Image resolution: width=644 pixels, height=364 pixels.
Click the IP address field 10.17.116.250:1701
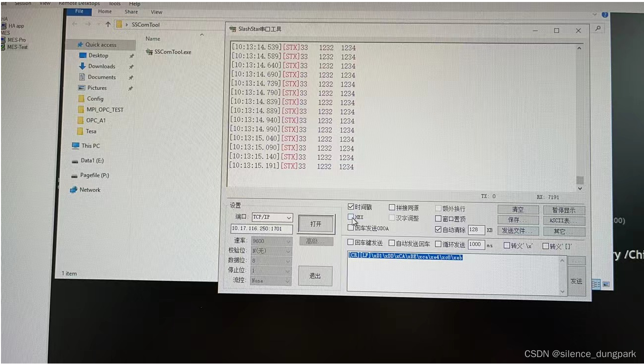[262, 229]
